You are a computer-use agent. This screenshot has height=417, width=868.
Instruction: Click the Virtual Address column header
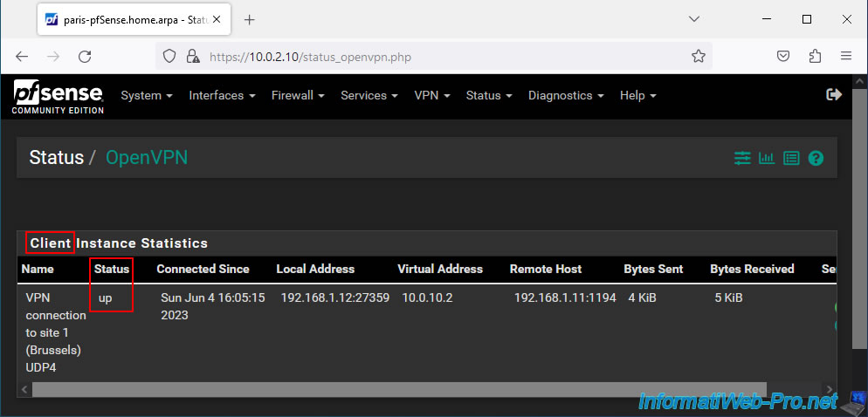coord(440,270)
